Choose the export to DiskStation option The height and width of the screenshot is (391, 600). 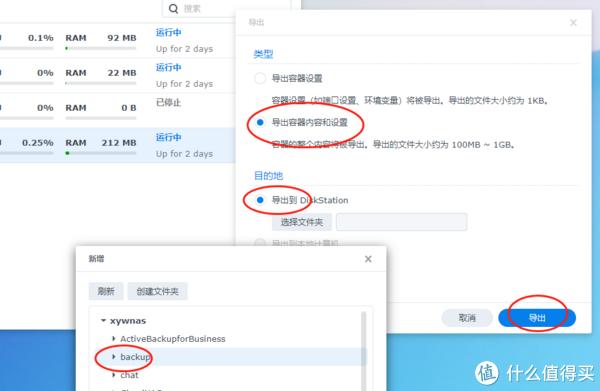[x=260, y=200]
